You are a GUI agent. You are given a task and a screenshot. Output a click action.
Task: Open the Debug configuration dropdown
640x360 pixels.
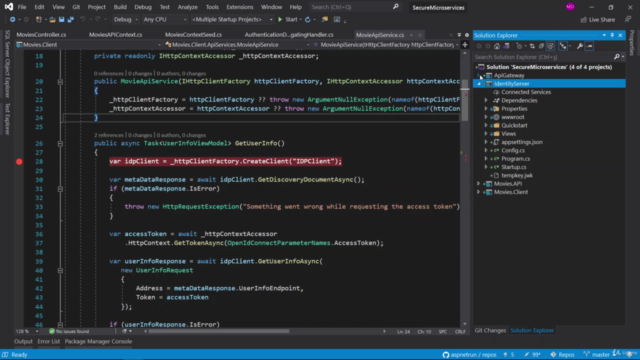tap(126, 20)
